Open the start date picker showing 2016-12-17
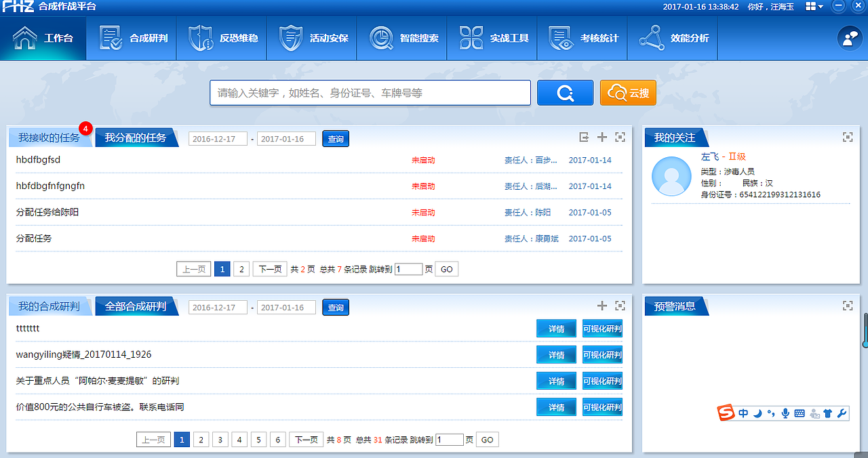 (x=218, y=138)
